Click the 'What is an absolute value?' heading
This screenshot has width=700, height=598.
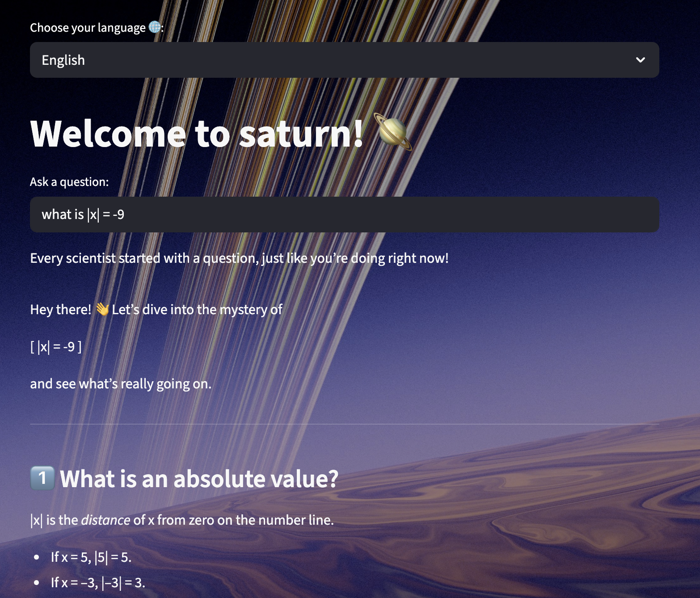tap(199, 479)
